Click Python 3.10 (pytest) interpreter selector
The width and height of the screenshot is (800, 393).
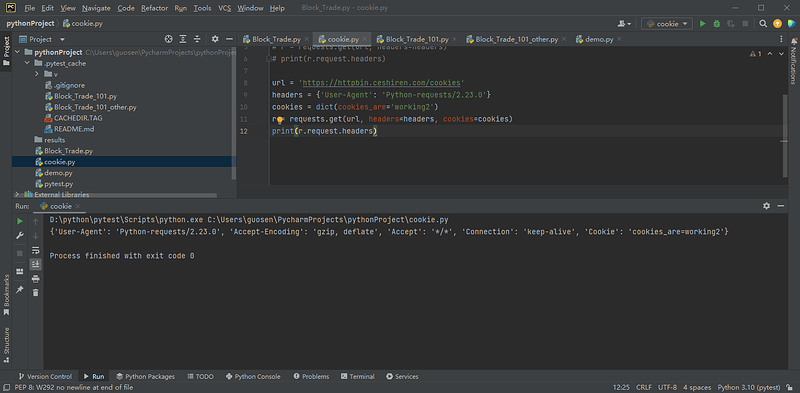[x=749, y=387]
